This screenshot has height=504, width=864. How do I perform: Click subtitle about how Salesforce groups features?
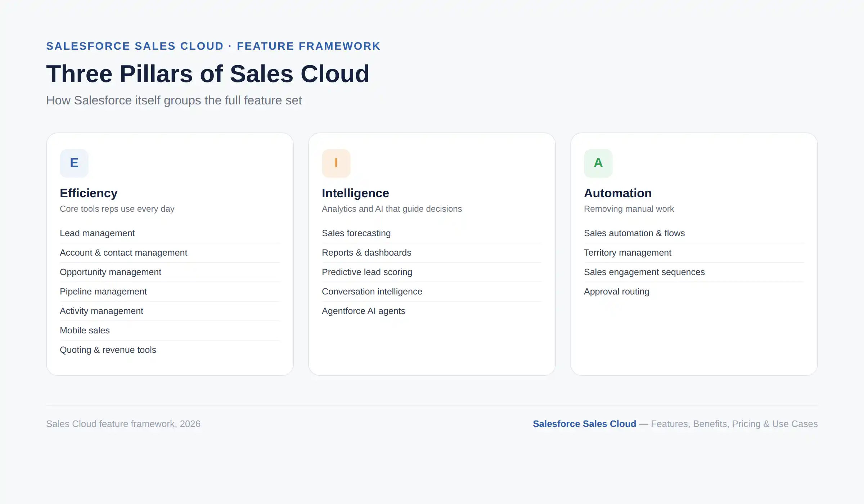(174, 100)
